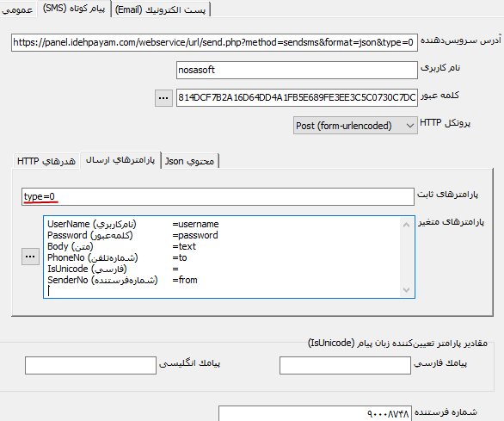Open the محتوي Json tab
Viewport: 504px width, 421px height.
click(189, 161)
